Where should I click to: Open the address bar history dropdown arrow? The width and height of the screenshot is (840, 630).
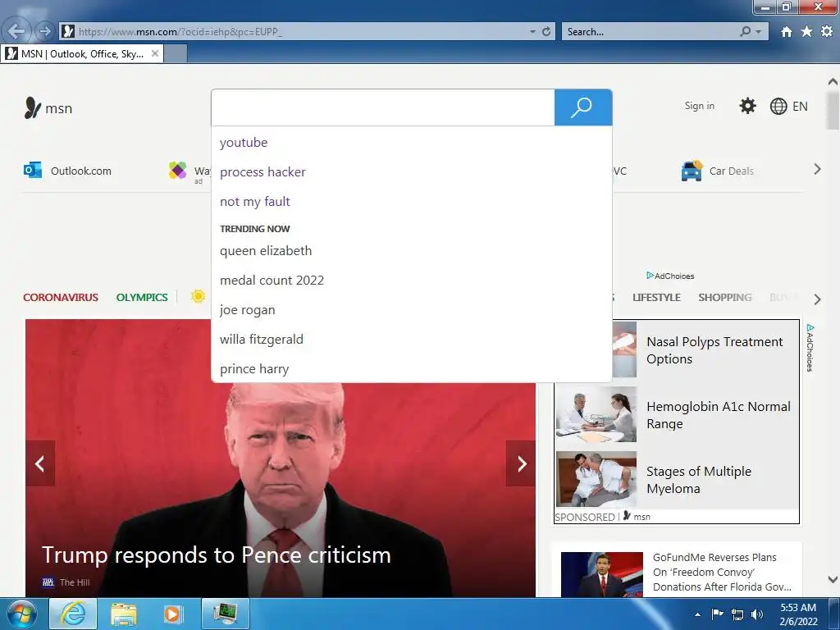click(532, 32)
